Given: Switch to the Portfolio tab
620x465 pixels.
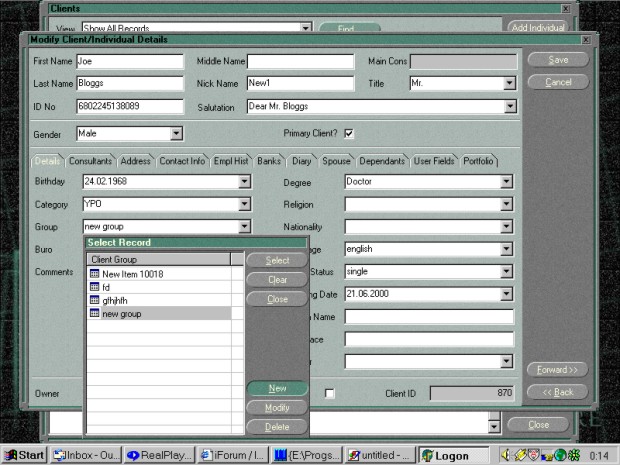Looking at the screenshot, I should [478, 161].
